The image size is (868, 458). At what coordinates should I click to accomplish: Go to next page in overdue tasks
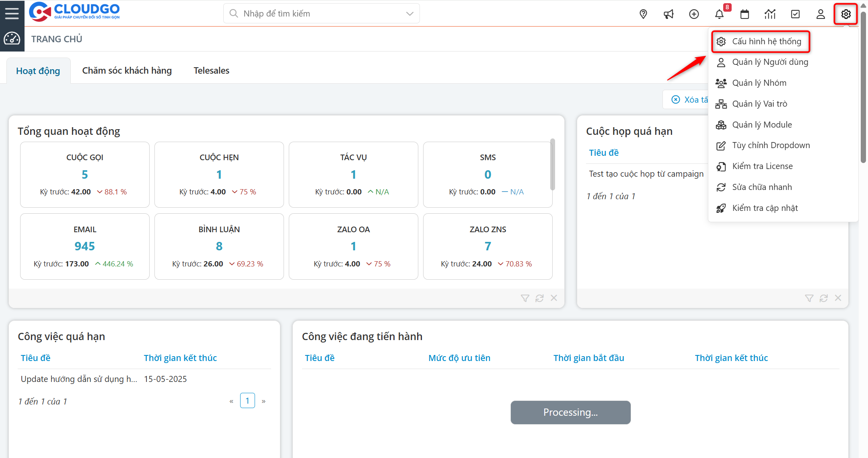pos(263,401)
